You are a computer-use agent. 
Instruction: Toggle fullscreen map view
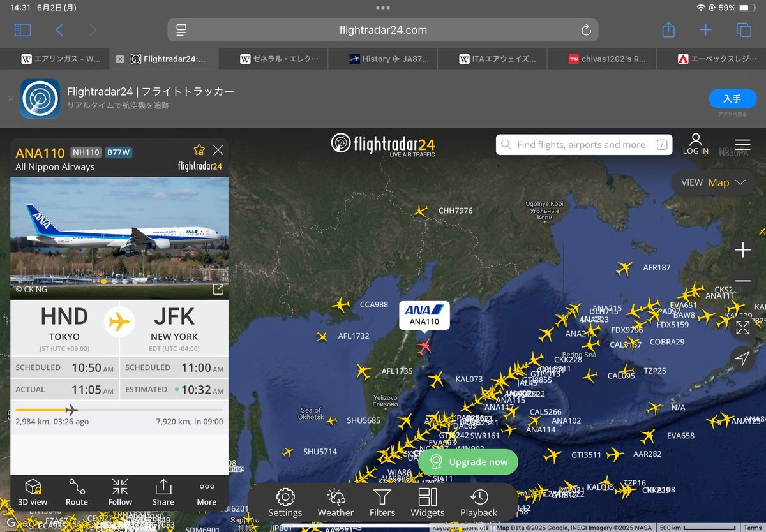click(742, 328)
